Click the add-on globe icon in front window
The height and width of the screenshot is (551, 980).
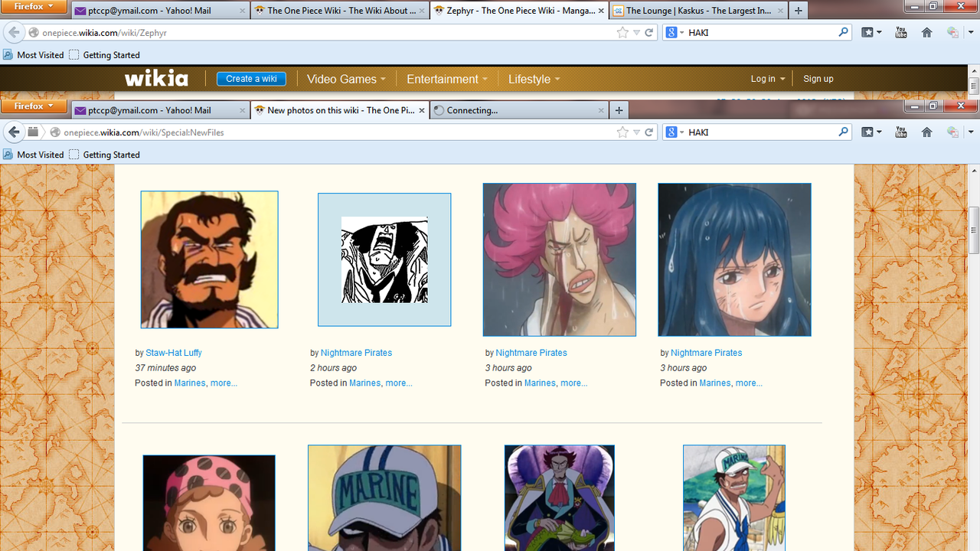[952, 132]
